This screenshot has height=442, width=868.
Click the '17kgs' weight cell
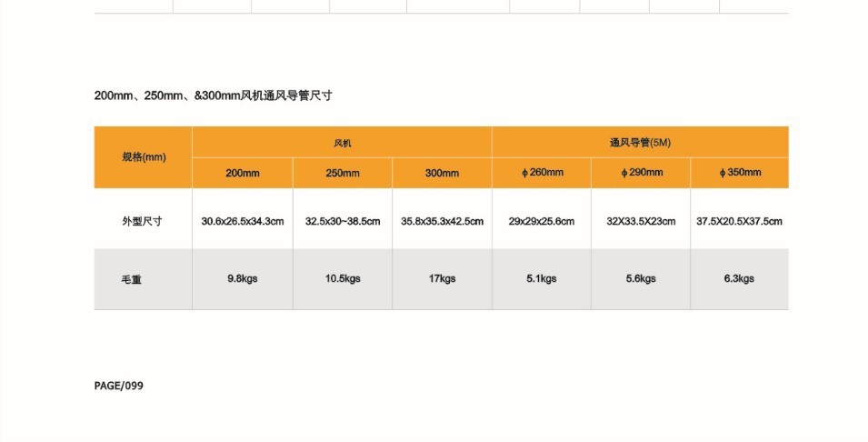[x=442, y=279]
